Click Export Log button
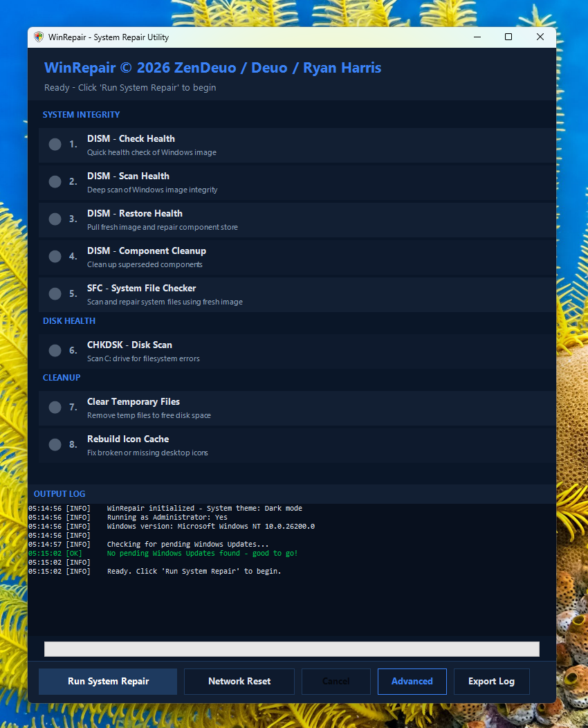Viewport: 588px width, 728px height. 491,682
